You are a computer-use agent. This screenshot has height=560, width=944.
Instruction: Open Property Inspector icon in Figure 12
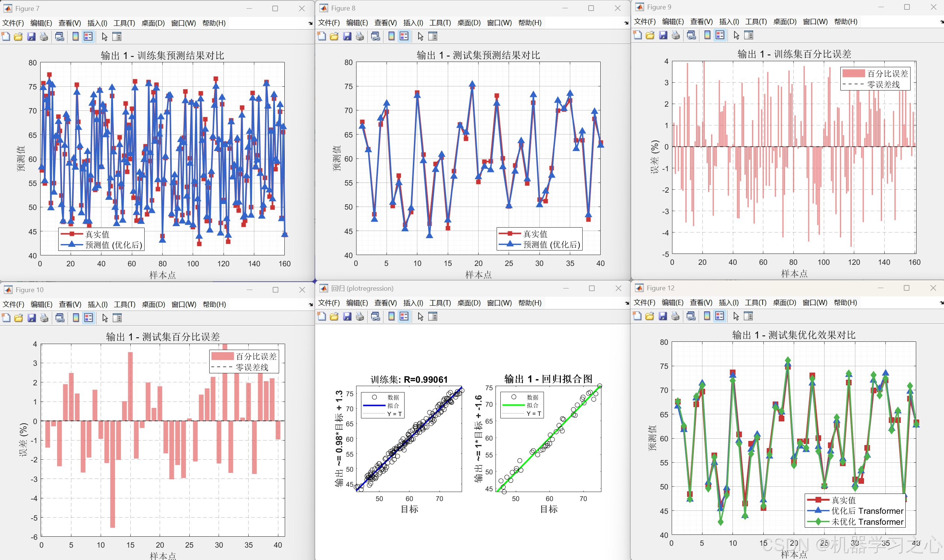(748, 316)
